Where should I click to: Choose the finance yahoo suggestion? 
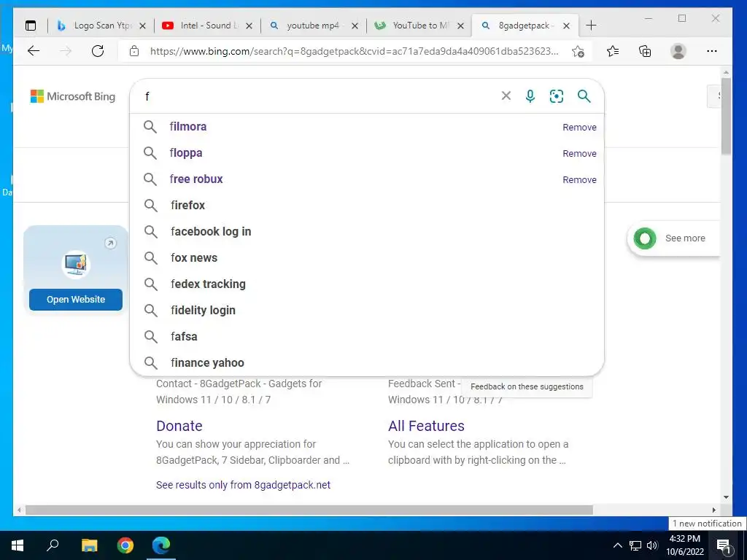coord(367,362)
